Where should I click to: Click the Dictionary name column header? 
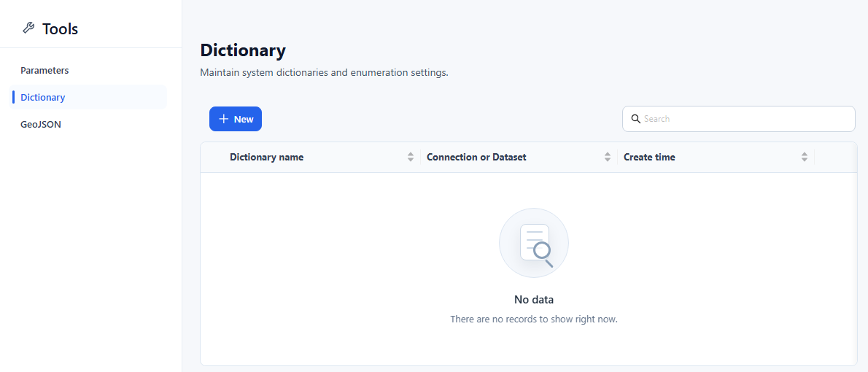[267, 158]
